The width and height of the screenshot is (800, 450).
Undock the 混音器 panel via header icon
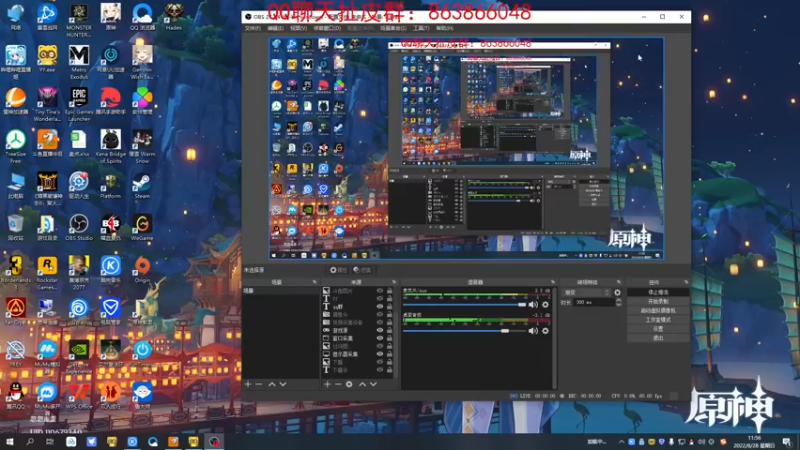(553, 282)
